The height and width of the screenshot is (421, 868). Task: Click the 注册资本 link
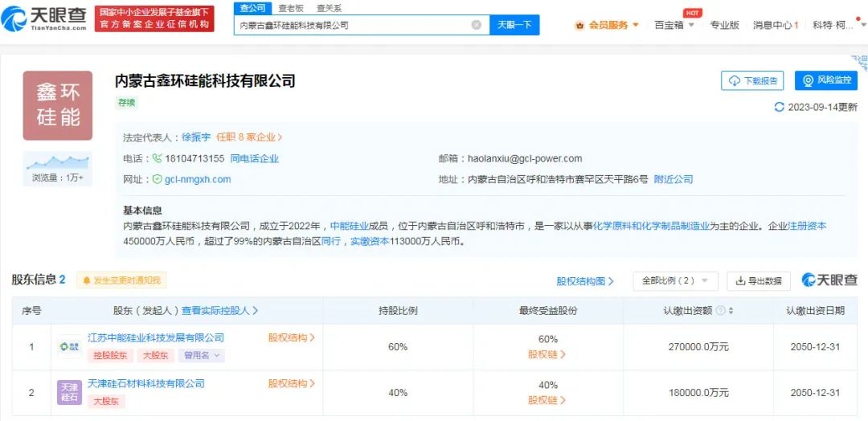tap(807, 227)
